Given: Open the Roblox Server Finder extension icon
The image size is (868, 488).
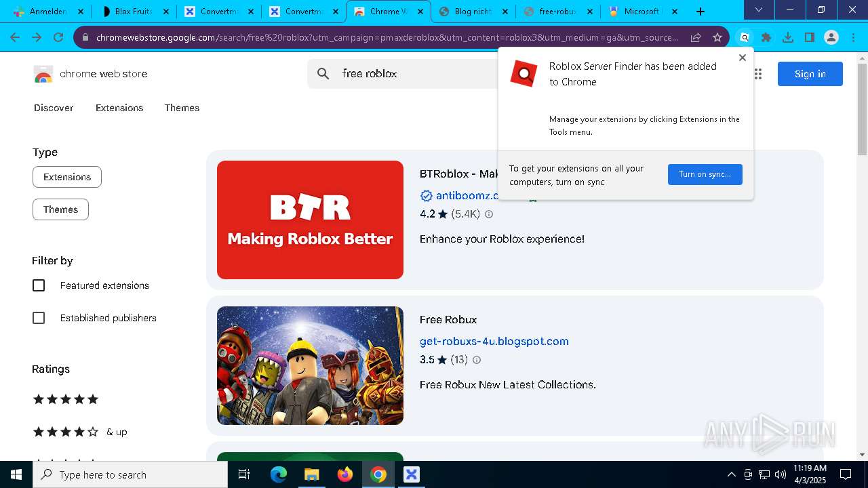Looking at the screenshot, I should [x=745, y=37].
